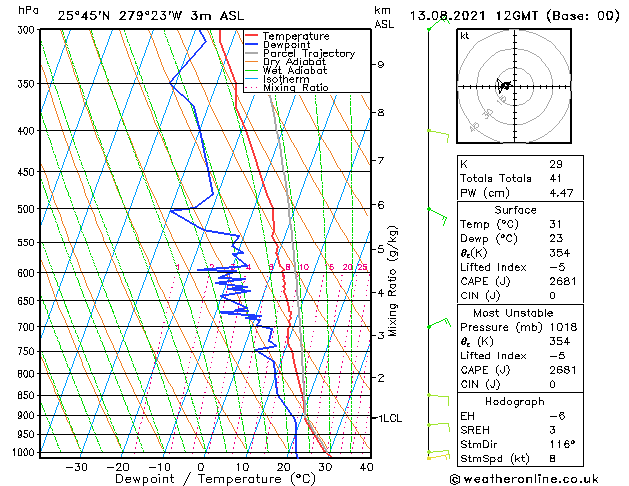629x486 pixels.
Task: Click the Mixing Ratio (g/kg) vertical axis title
Action: click(392, 281)
